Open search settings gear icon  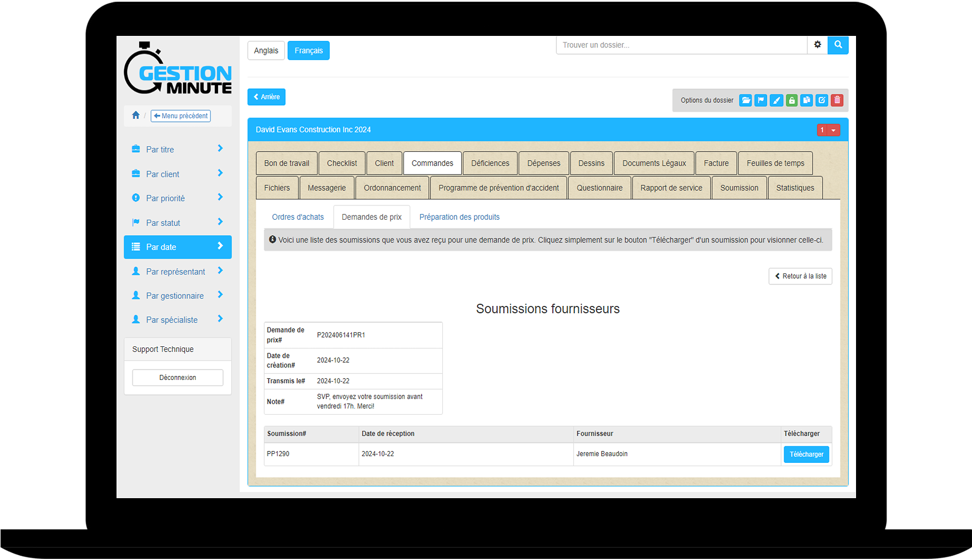[x=817, y=45]
